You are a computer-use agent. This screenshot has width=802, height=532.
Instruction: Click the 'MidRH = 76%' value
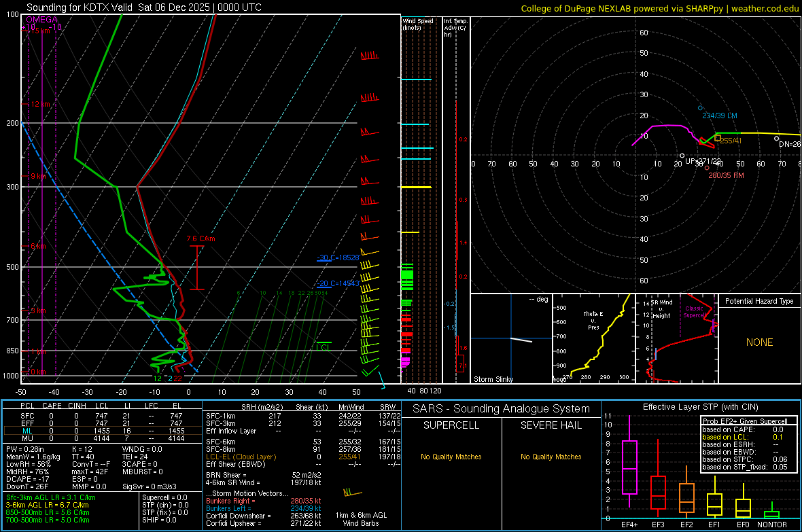[27, 472]
